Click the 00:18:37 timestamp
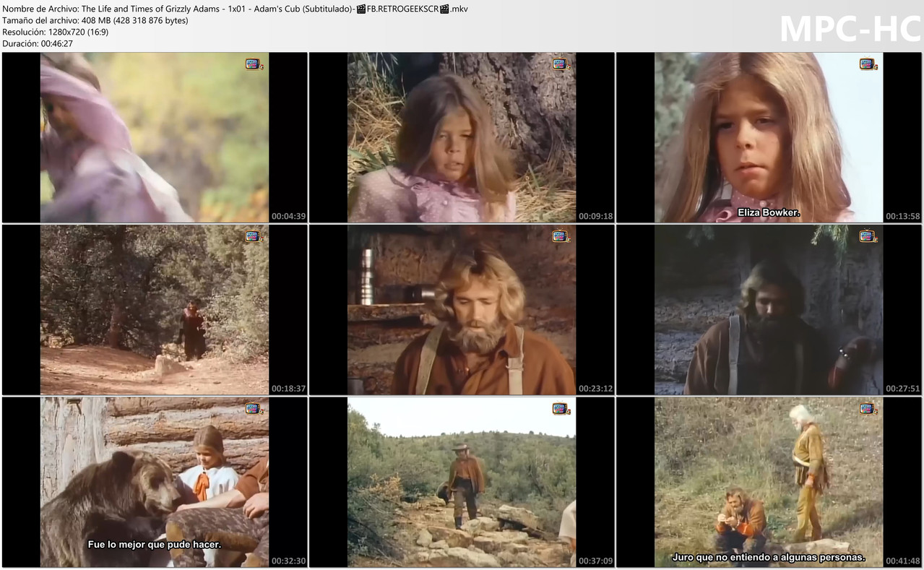The width and height of the screenshot is (924, 570). pyautogui.click(x=288, y=389)
